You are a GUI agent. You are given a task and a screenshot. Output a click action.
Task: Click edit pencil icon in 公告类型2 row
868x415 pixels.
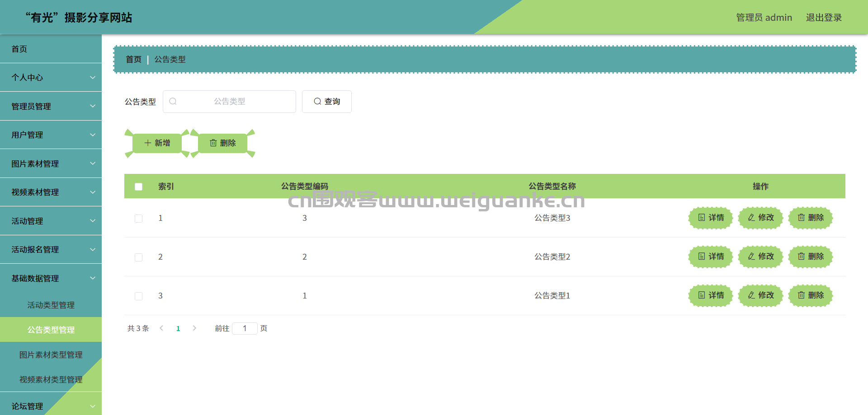pyautogui.click(x=751, y=256)
